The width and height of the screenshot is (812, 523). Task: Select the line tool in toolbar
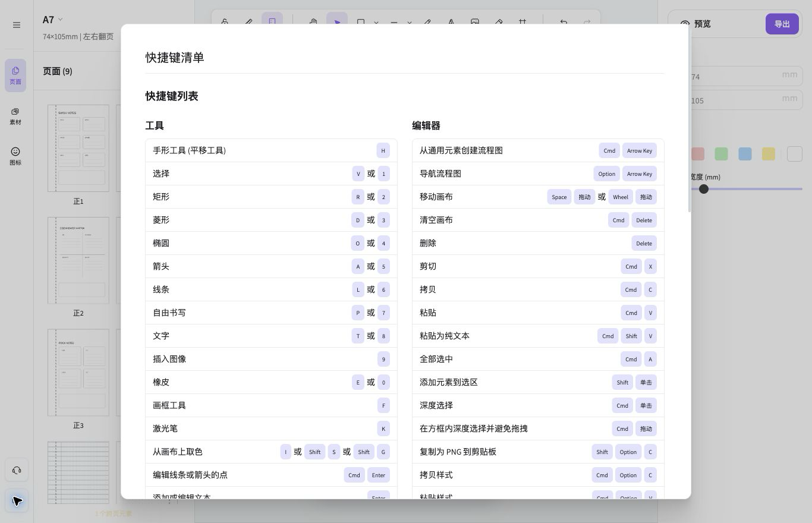[x=394, y=22]
